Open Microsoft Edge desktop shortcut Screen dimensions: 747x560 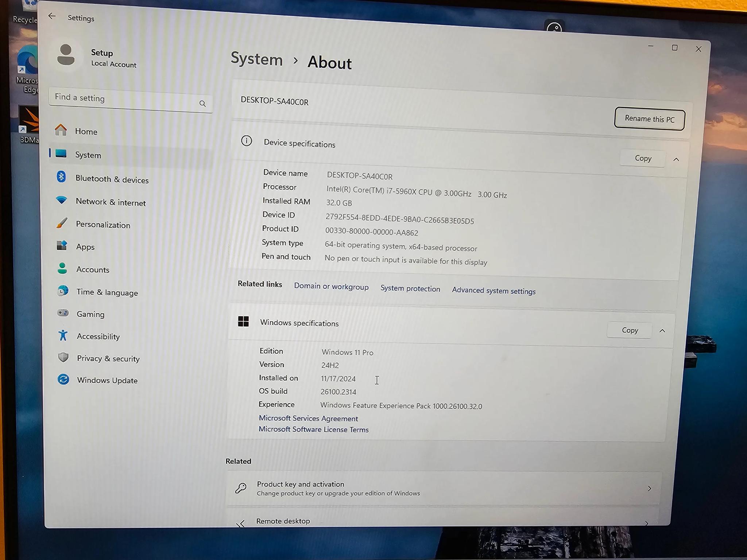pyautogui.click(x=27, y=69)
